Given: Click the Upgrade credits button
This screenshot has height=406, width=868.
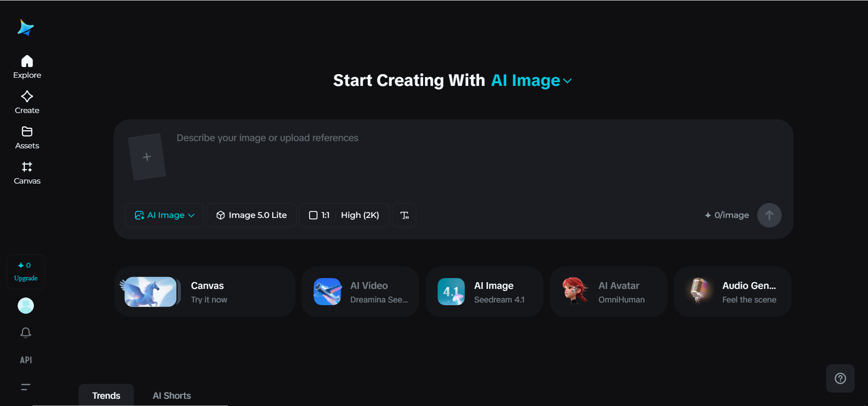Looking at the screenshot, I should pyautogui.click(x=26, y=272).
